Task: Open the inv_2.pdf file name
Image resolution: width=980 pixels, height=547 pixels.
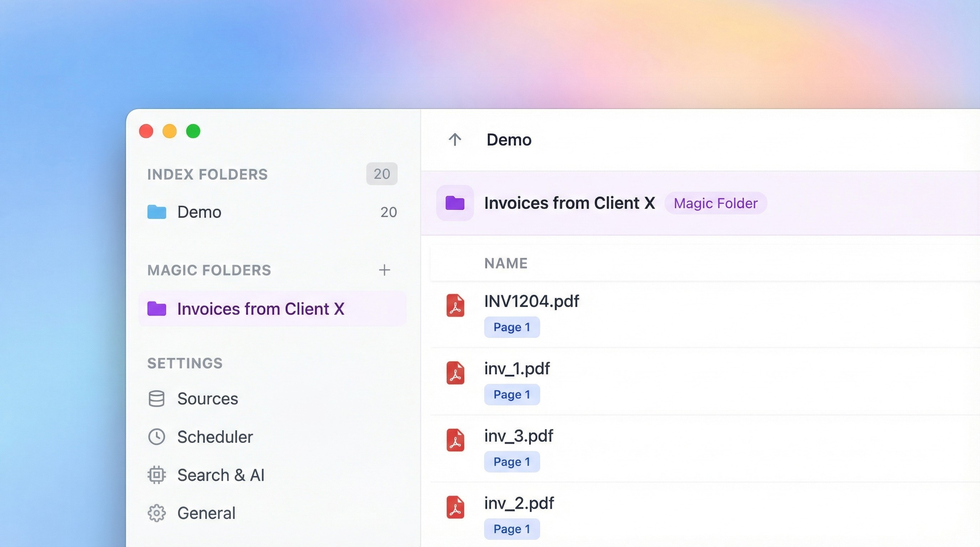Action: tap(519, 503)
